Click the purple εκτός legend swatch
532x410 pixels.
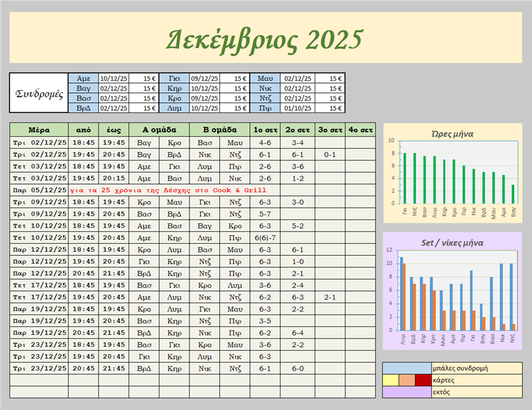(x=406, y=392)
